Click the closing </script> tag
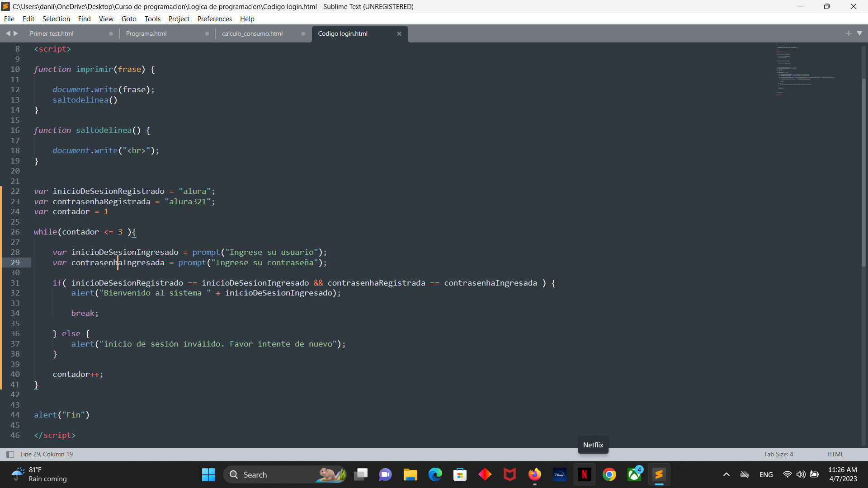The width and height of the screenshot is (868, 488). (x=55, y=435)
